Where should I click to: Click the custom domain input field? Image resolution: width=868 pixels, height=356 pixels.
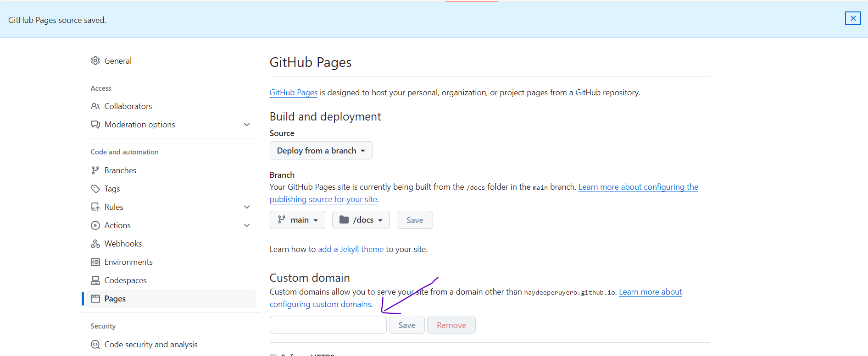(328, 325)
